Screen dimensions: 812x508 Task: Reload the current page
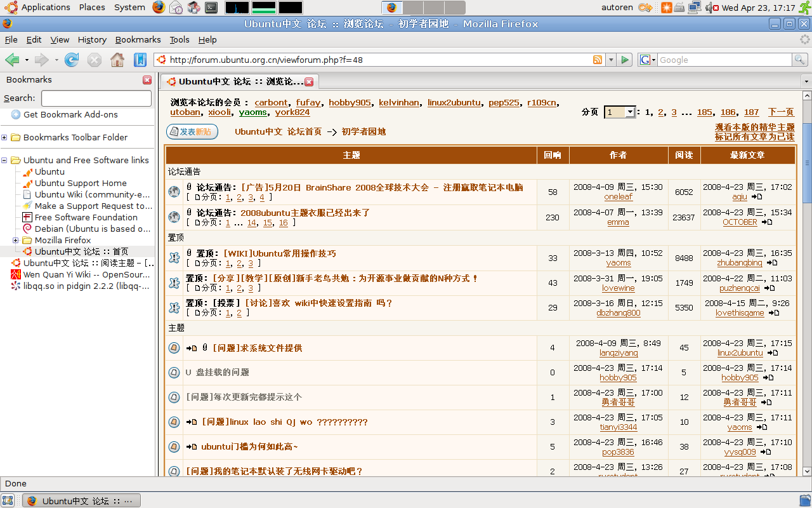coord(72,60)
